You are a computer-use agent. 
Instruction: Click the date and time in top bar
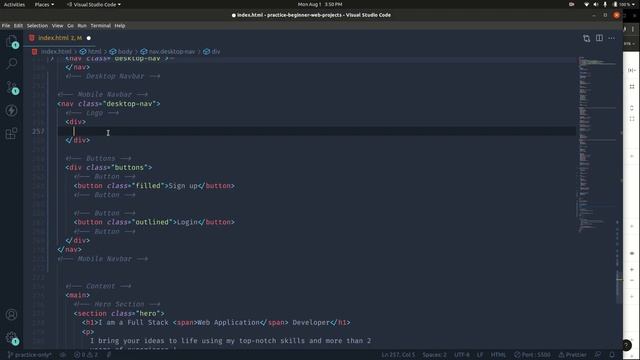pyautogui.click(x=320, y=4)
